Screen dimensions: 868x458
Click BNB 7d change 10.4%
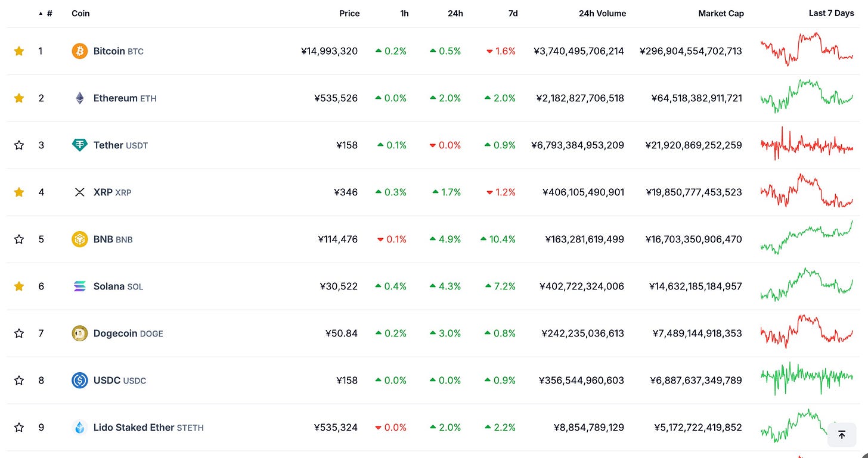click(498, 239)
